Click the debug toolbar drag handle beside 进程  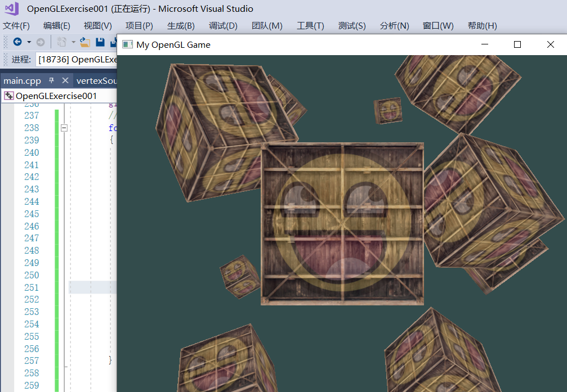(x=6, y=59)
